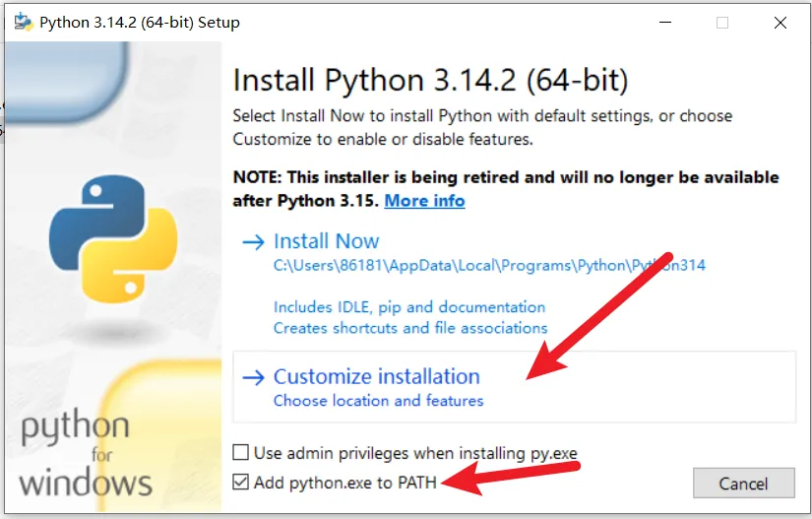Click the 'python for windows' wordmark

point(86,454)
